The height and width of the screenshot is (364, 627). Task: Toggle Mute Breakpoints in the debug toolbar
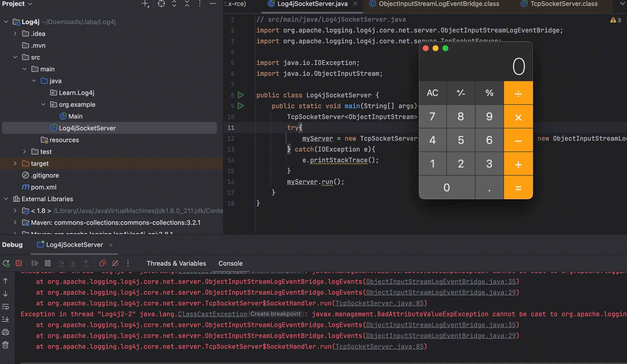point(115,263)
